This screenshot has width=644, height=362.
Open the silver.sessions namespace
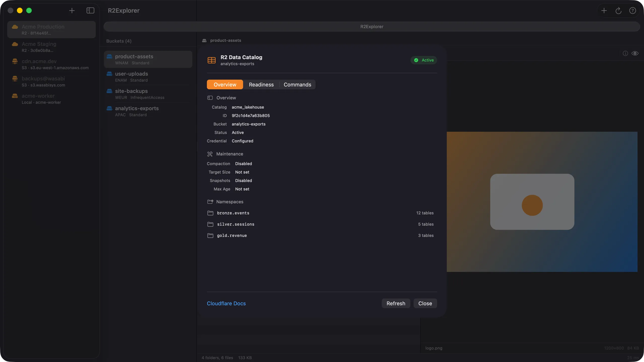tap(322, 224)
